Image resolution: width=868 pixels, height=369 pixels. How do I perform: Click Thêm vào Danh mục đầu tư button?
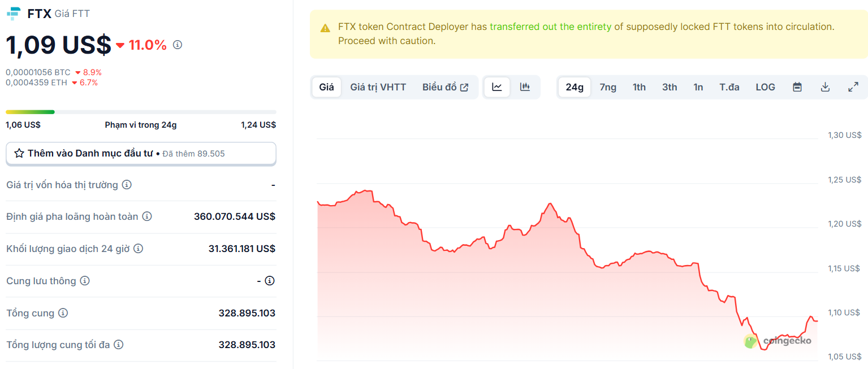(x=141, y=154)
